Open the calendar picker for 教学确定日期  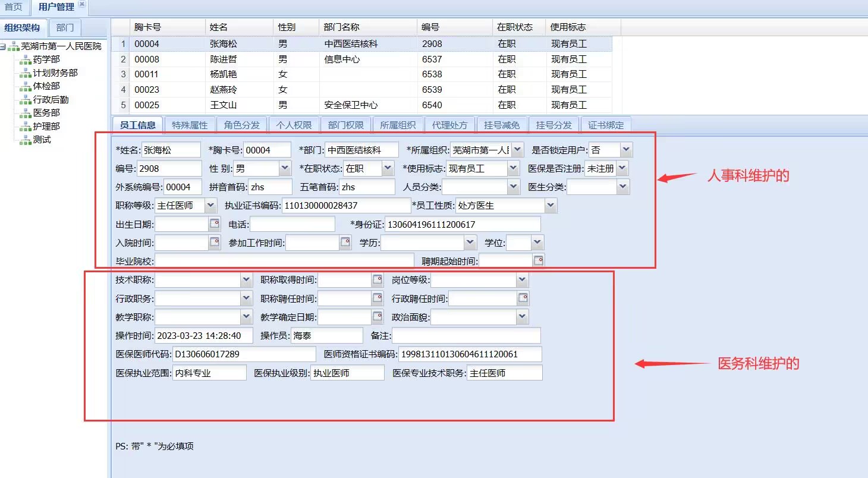point(377,317)
